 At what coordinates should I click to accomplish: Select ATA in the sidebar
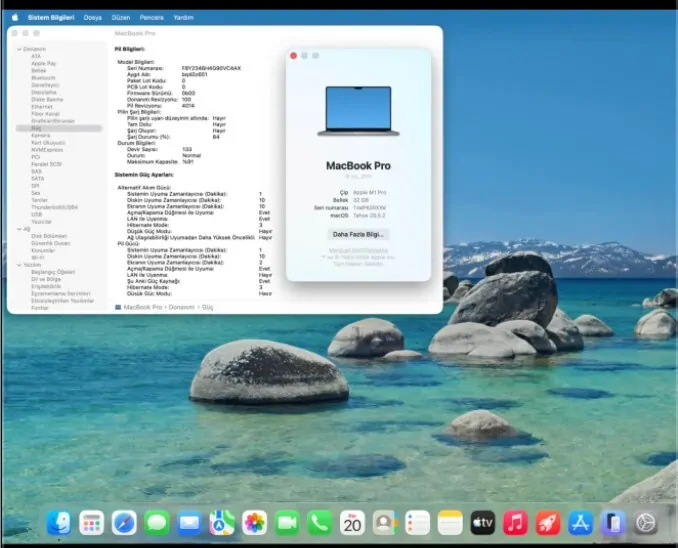click(36, 56)
